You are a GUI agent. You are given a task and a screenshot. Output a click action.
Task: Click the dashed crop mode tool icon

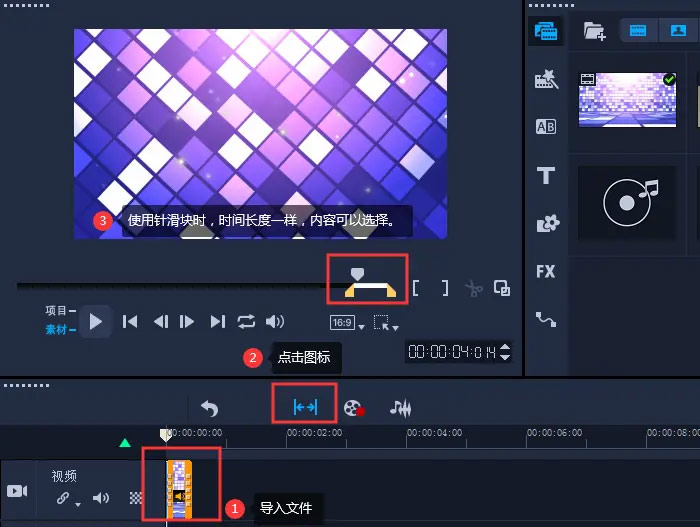coord(382,322)
